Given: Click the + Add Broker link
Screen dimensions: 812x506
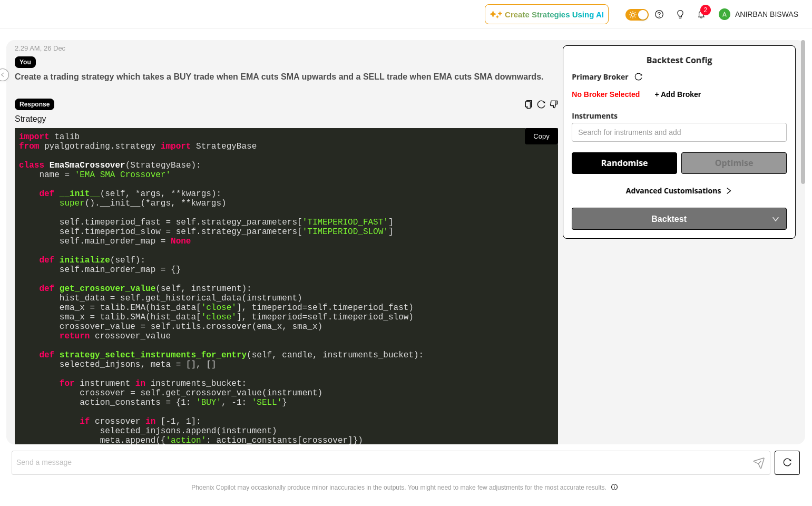Looking at the screenshot, I should [x=678, y=94].
